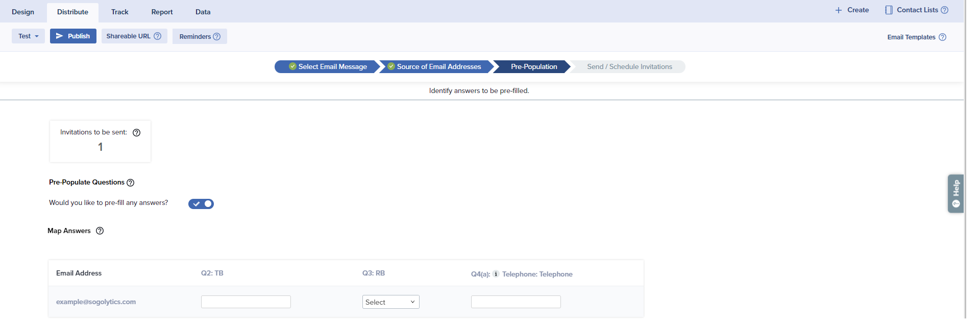Viewport: 980px width, 321px height.
Task: Open the side Help panel tab
Action: pos(955,194)
